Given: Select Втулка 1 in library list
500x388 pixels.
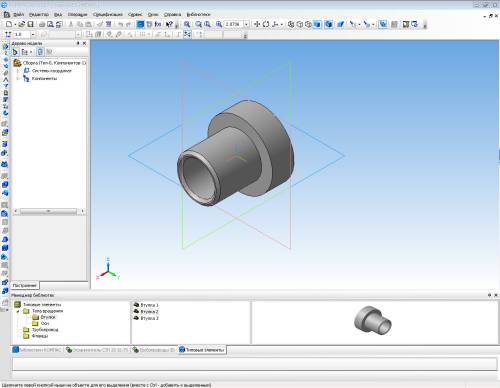Looking at the screenshot, I should point(149,305).
